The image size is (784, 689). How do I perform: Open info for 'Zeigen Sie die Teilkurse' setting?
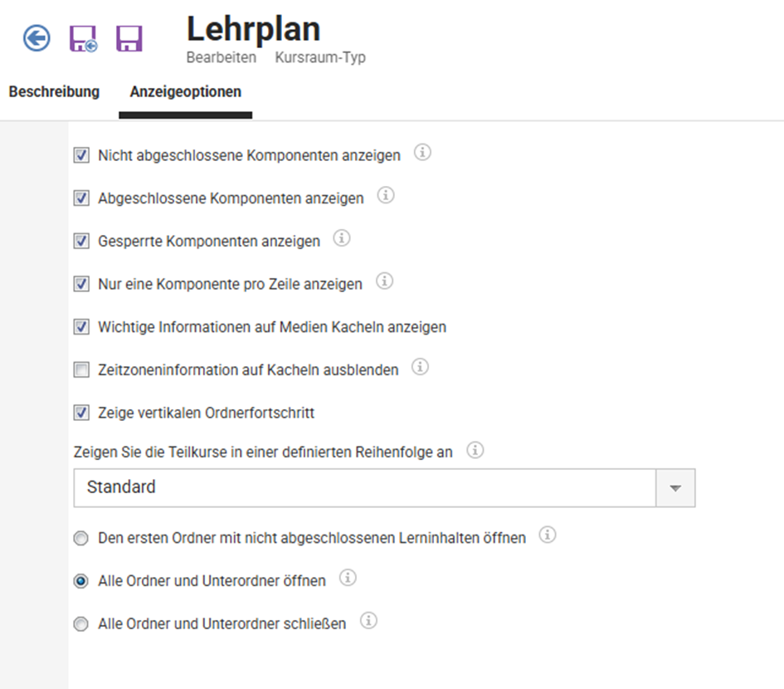pos(475,450)
